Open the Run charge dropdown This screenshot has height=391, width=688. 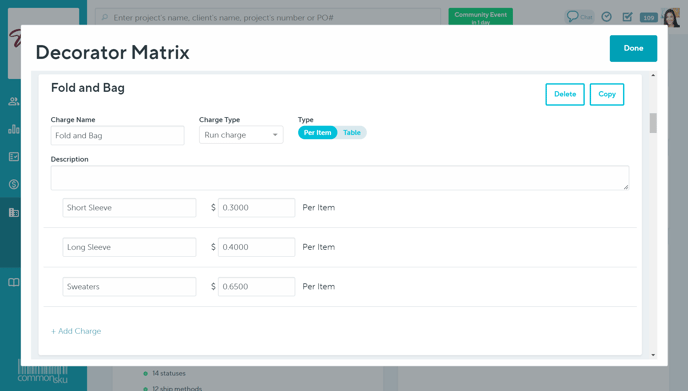(x=241, y=135)
